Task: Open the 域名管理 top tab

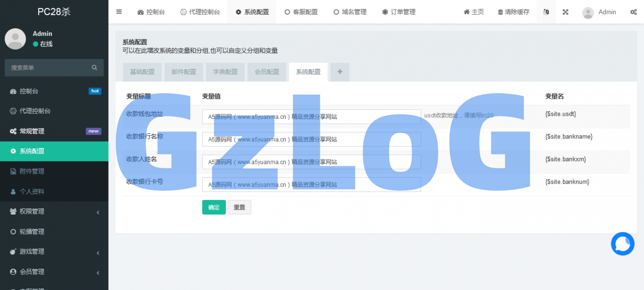Action: [350, 12]
